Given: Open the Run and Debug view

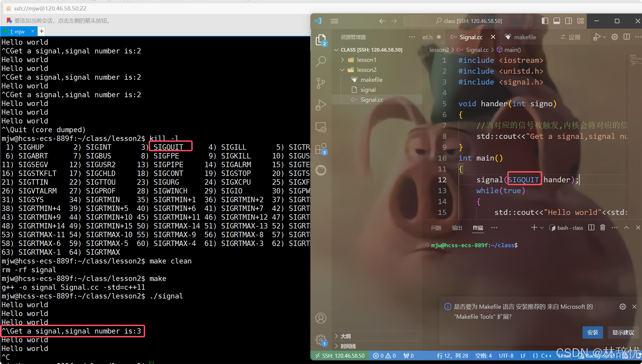Looking at the screenshot, I should [x=321, y=105].
